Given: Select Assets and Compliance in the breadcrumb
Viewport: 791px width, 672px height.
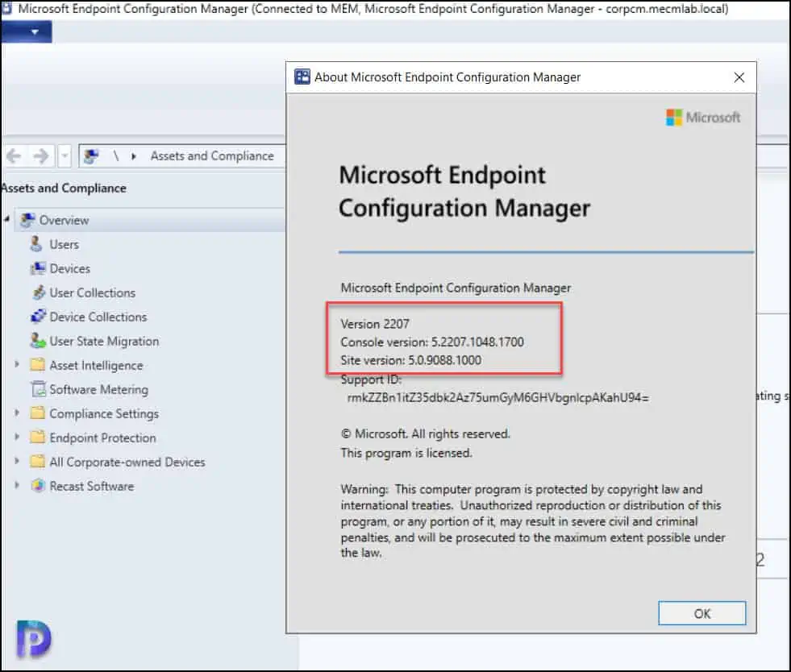Looking at the screenshot, I should click(x=212, y=156).
